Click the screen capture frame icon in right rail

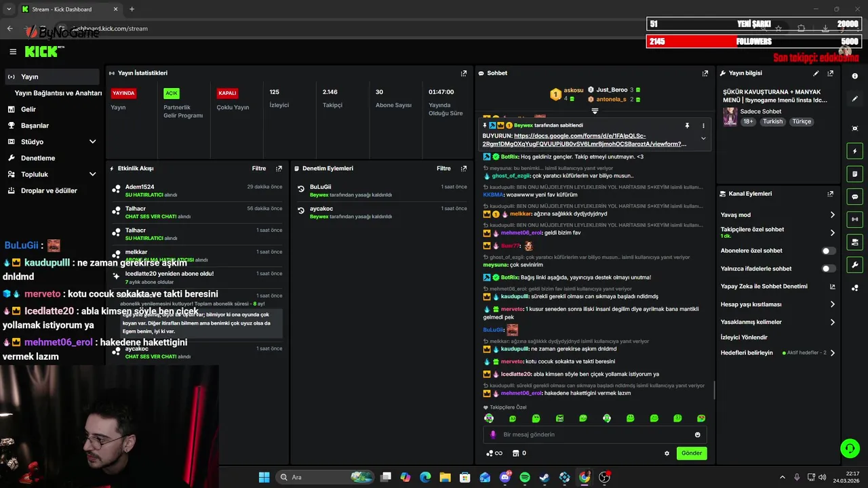point(855,128)
